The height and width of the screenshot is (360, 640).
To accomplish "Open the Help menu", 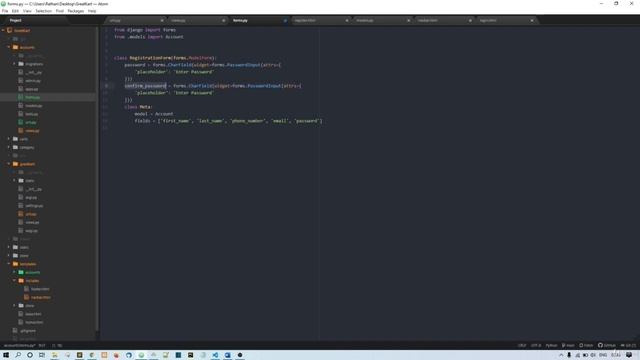I will (92, 11).
